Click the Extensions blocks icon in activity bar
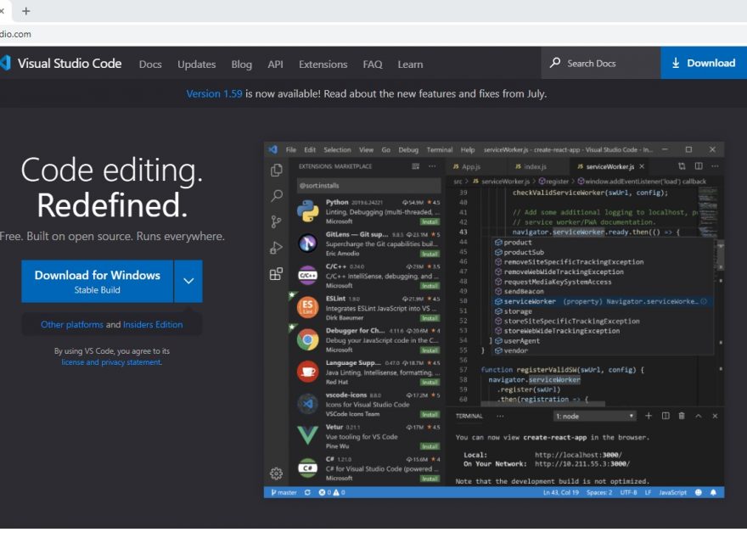The width and height of the screenshot is (747, 560). [x=276, y=274]
